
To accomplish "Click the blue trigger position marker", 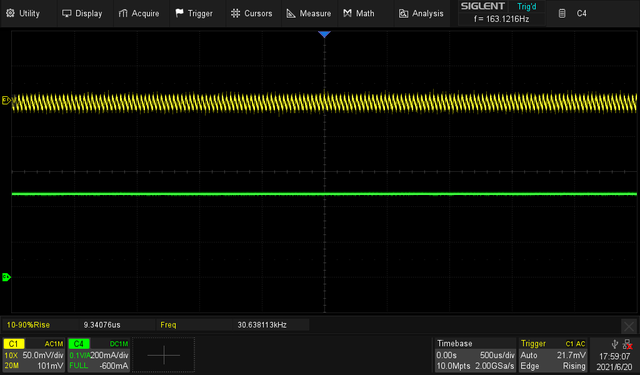I will click(x=324, y=34).
